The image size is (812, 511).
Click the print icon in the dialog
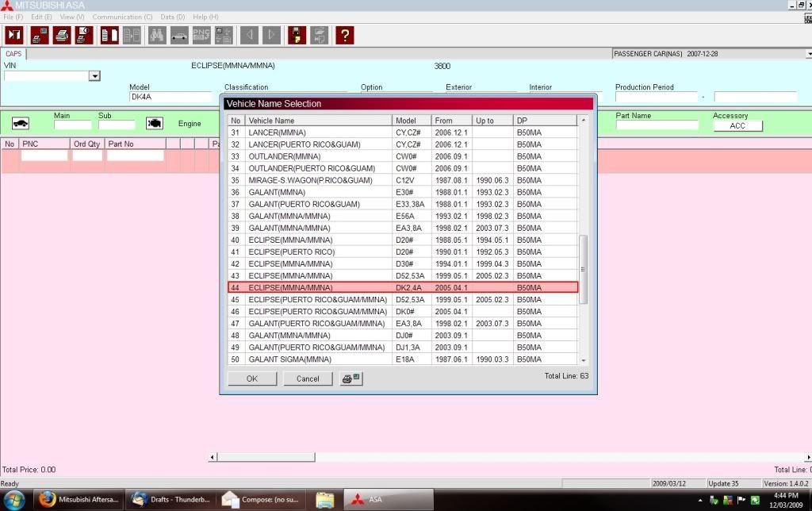(x=351, y=378)
